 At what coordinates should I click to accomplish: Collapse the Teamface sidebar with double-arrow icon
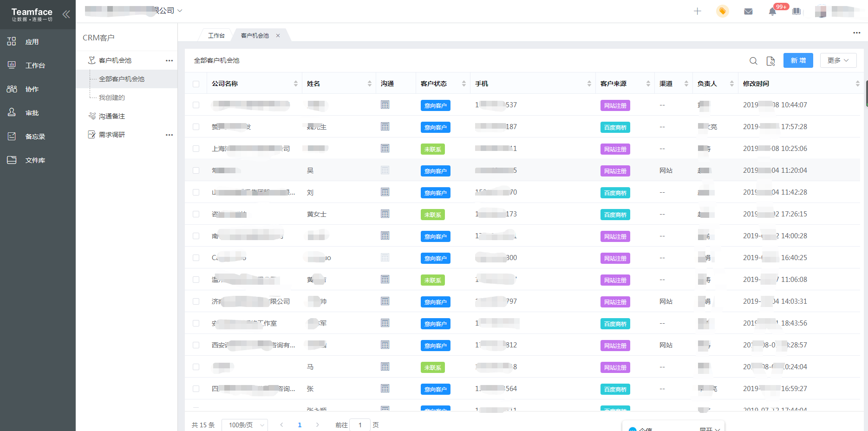click(66, 14)
